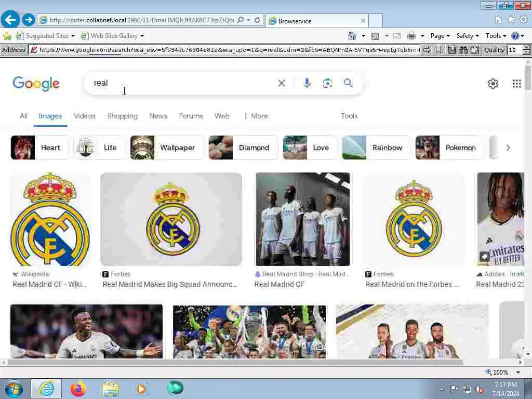This screenshot has height=399, width=532.
Task: Open IE home page icon at top right
Action: [498, 20]
